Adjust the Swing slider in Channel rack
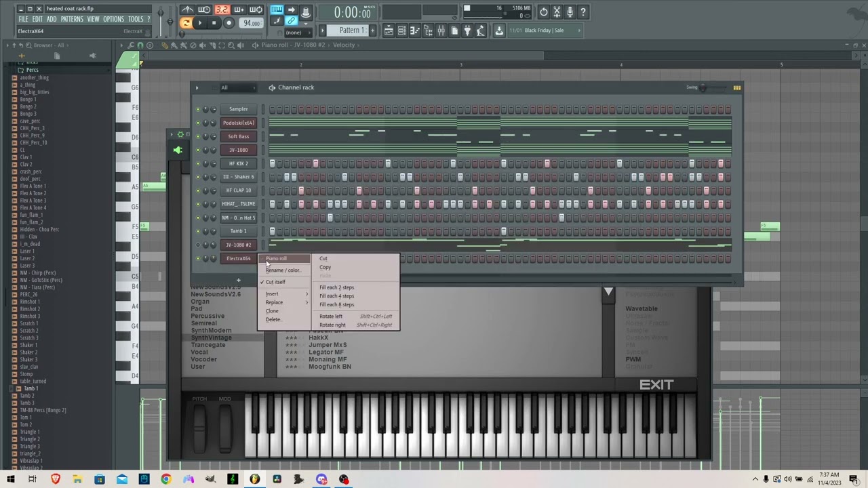The width and height of the screenshot is (868, 488). pyautogui.click(x=703, y=87)
